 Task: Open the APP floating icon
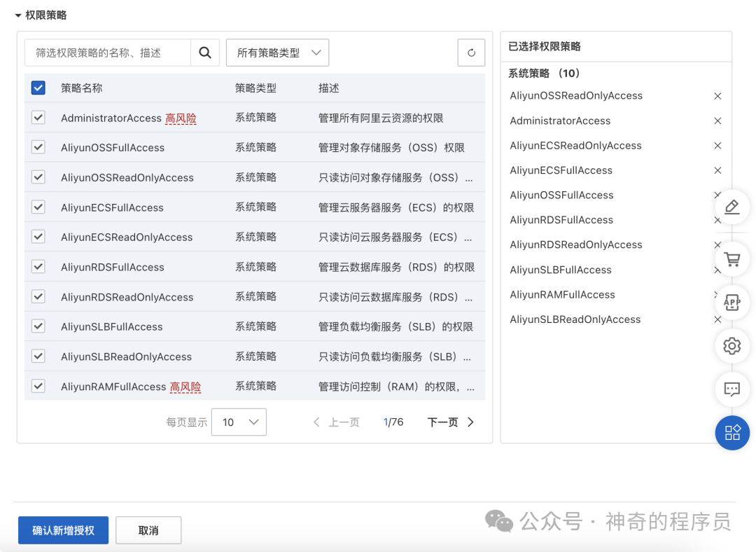(x=732, y=303)
